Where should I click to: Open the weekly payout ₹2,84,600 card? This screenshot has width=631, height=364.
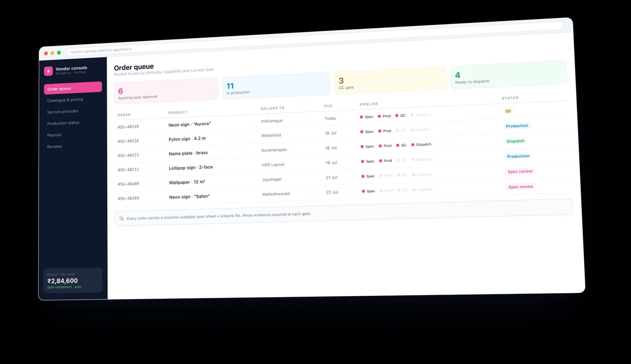point(73,280)
